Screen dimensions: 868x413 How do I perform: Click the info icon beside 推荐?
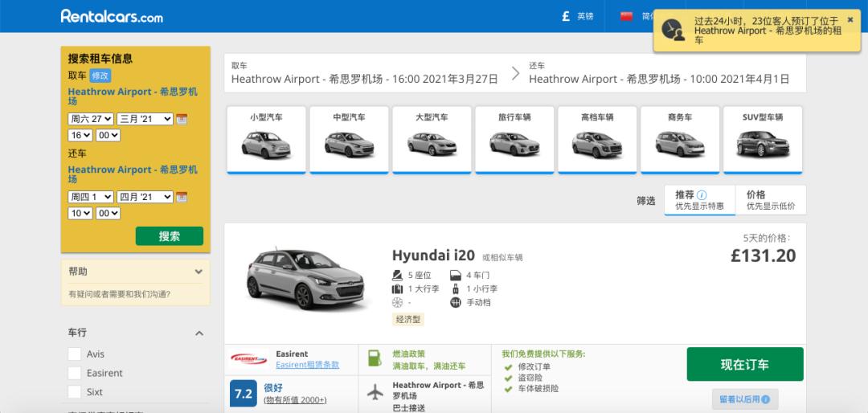(x=702, y=195)
